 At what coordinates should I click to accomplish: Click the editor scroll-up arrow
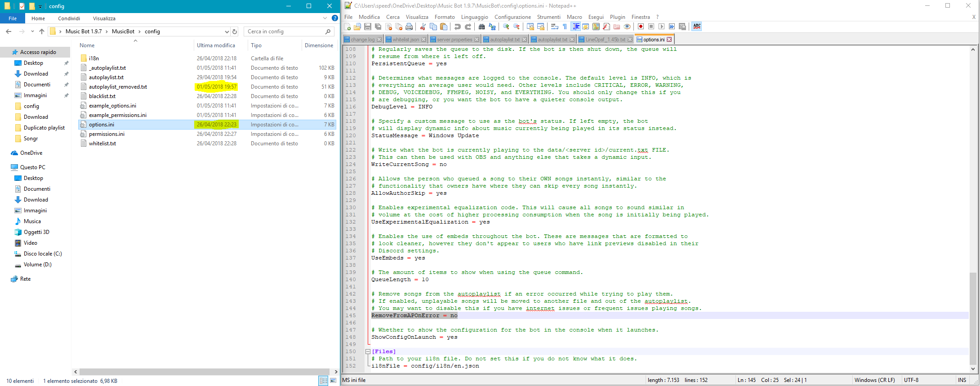tap(973, 49)
